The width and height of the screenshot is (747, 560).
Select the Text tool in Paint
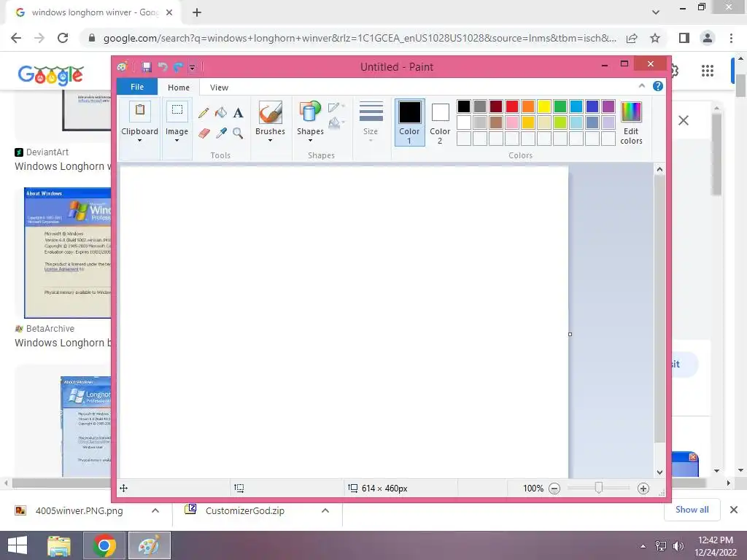[x=239, y=113]
